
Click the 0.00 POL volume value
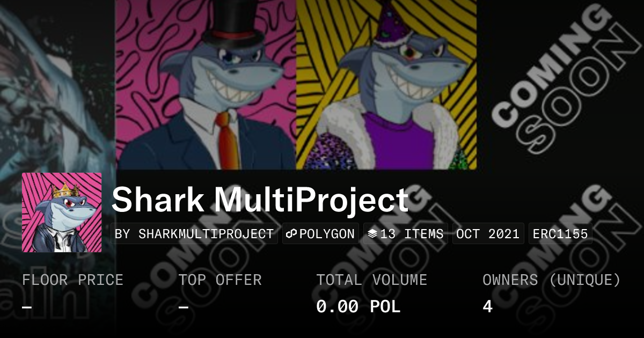coord(358,306)
